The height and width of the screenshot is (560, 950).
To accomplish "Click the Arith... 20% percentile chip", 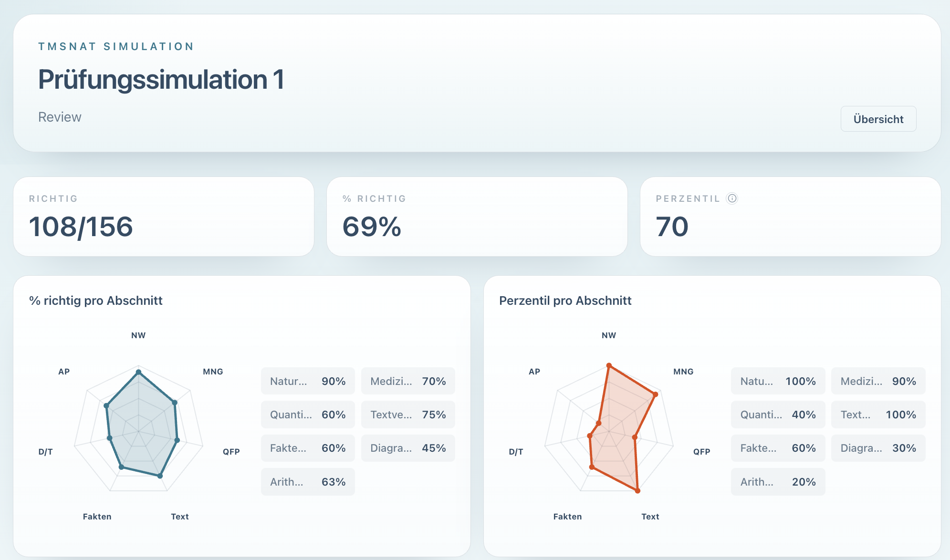I will pyautogui.click(x=778, y=482).
